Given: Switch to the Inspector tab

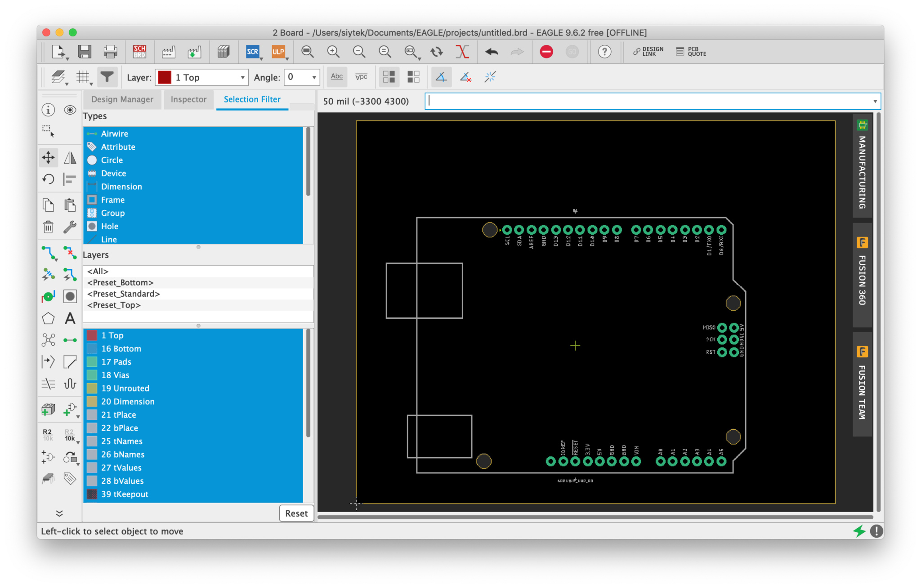Looking at the screenshot, I should point(188,99).
